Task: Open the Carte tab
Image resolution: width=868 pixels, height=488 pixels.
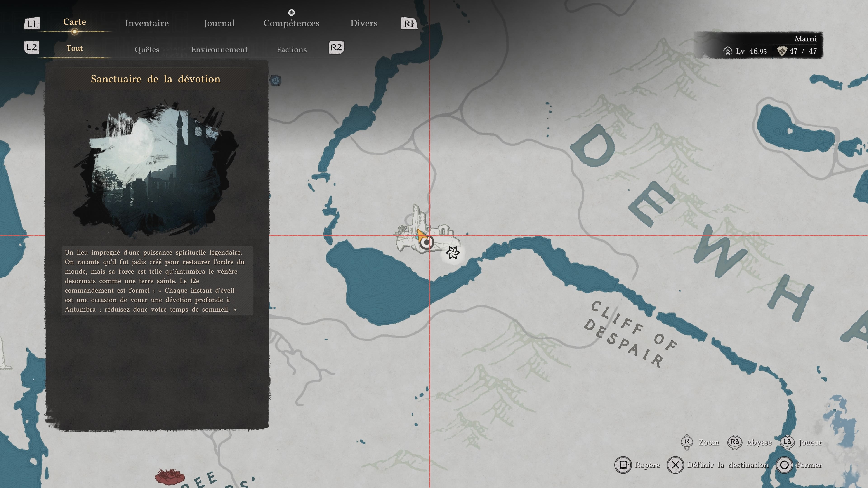Action: [74, 22]
